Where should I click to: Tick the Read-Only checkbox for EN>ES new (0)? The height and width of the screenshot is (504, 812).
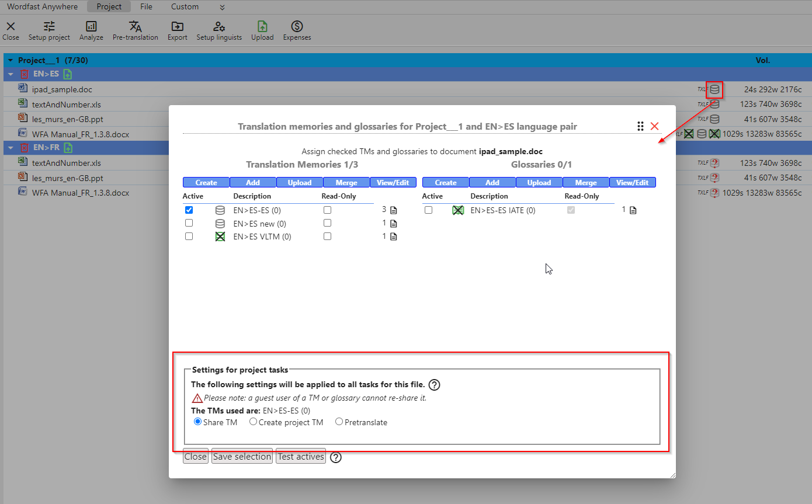pos(327,223)
